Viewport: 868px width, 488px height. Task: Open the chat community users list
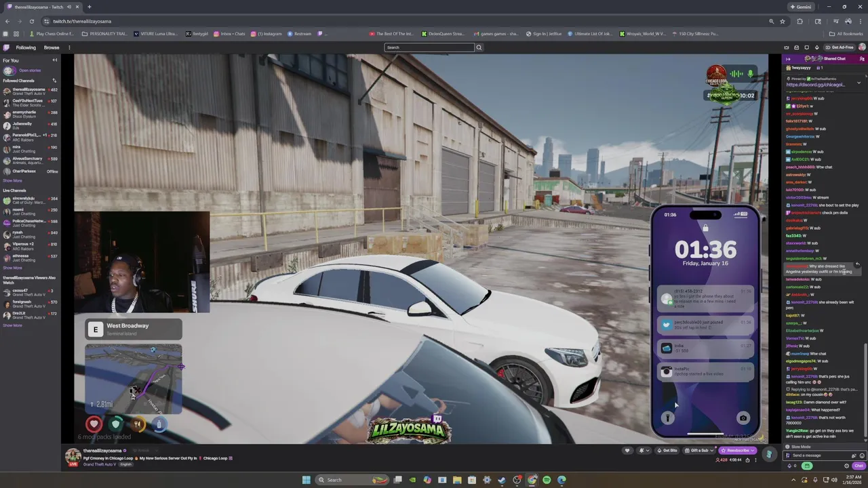click(x=862, y=59)
